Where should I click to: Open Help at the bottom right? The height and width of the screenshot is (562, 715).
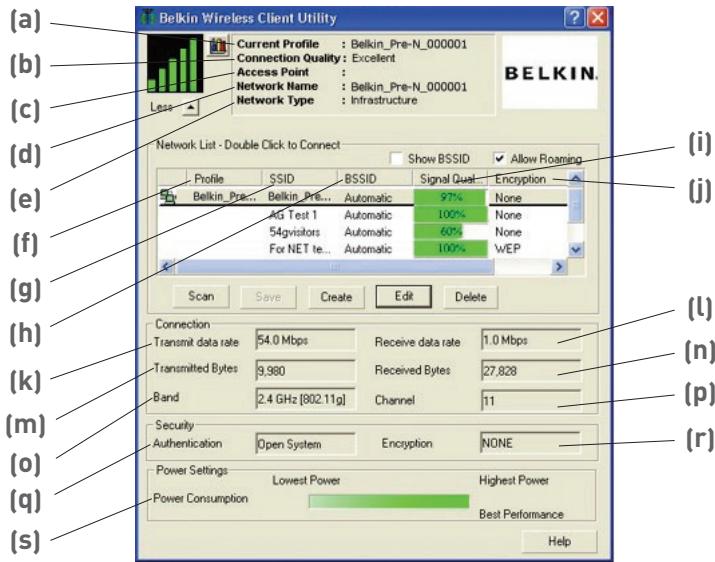559,541
